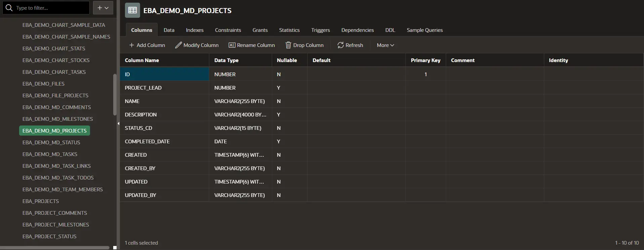Click the Rename Column text-box icon
This screenshot has width=644, height=250.
click(x=232, y=45)
